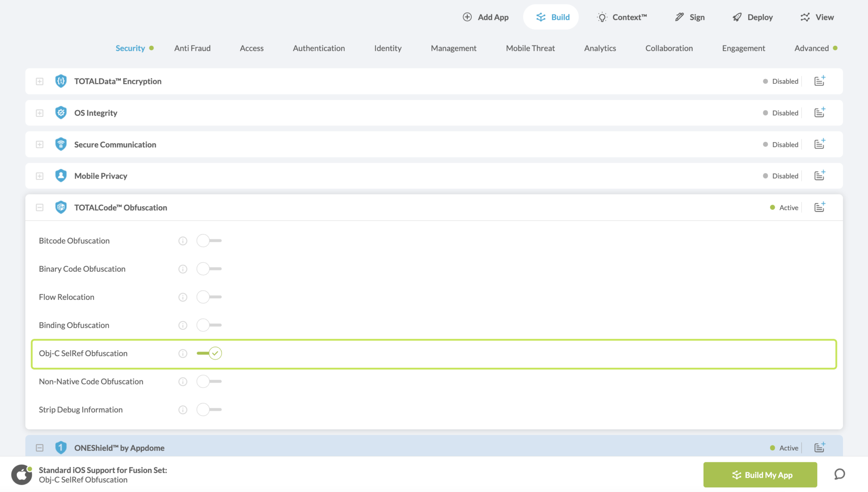This screenshot has height=492, width=868.
Task: Click ONEShield annotation note icon
Action: (819, 448)
